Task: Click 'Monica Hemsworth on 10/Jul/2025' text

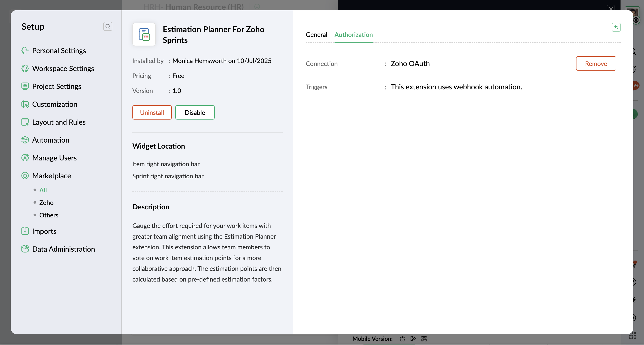Action: click(222, 61)
